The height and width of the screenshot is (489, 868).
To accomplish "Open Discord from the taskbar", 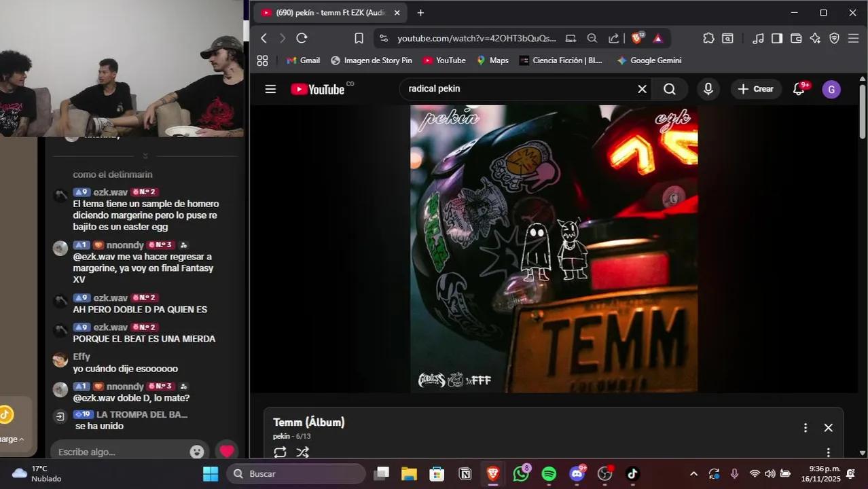I will [x=577, y=473].
